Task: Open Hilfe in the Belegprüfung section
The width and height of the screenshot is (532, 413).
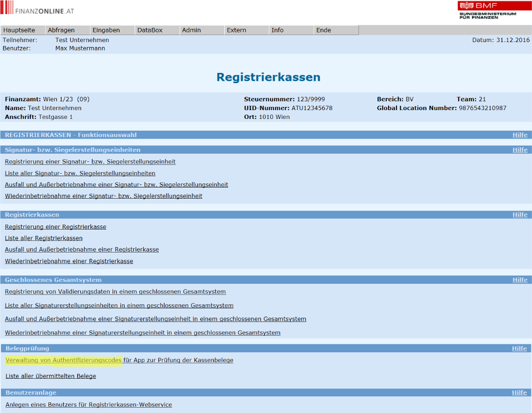Action: 519,348
